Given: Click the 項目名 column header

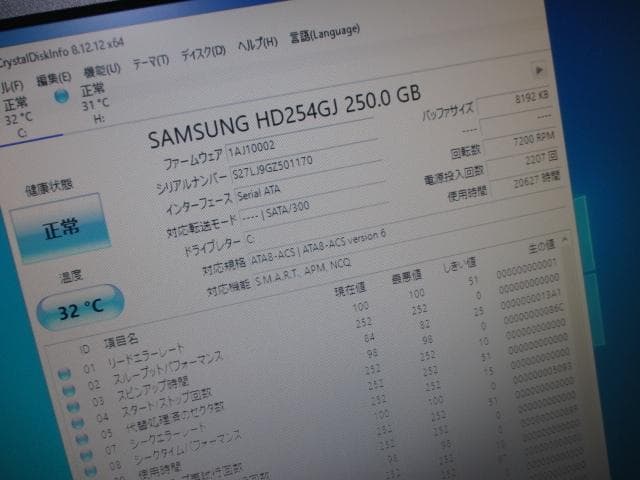Looking at the screenshot, I should point(121,341).
